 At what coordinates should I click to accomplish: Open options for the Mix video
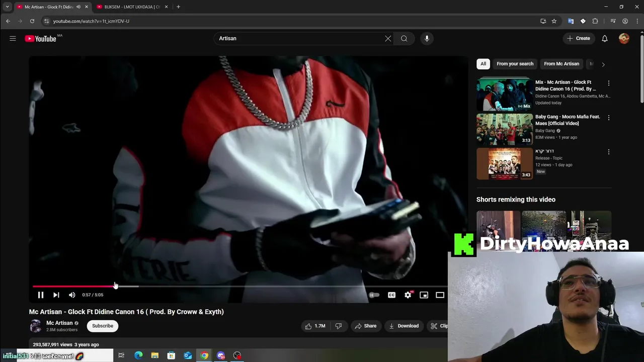(609, 83)
